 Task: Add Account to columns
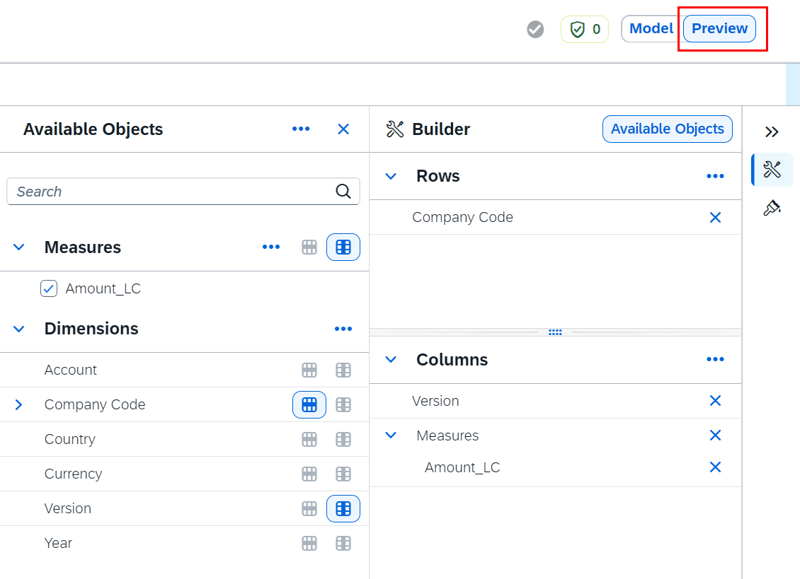click(343, 370)
